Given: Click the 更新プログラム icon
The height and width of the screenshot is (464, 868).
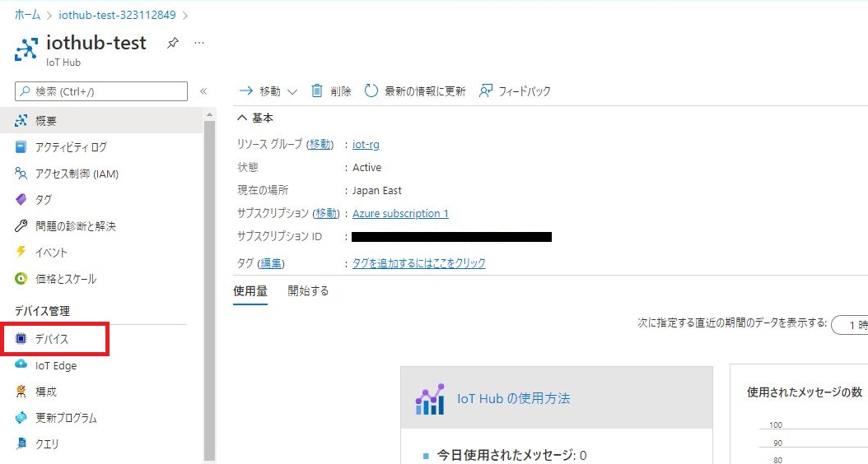Looking at the screenshot, I should [x=21, y=418].
